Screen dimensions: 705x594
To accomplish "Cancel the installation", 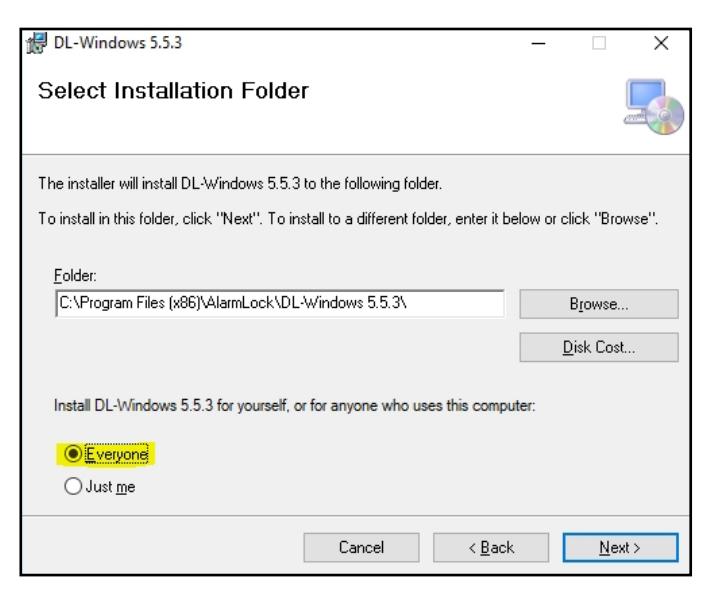I will click(x=361, y=548).
